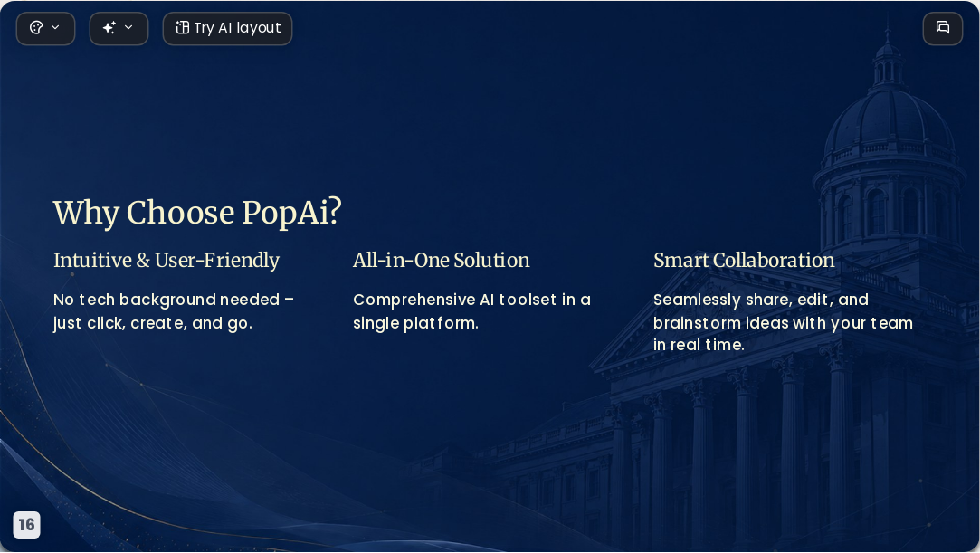Select the slide number 16 badge
Viewport: 980px width, 553px height.
(x=27, y=524)
